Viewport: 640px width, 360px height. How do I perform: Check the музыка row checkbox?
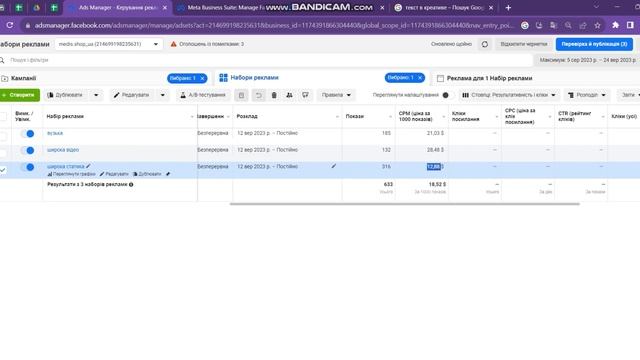[3, 136]
